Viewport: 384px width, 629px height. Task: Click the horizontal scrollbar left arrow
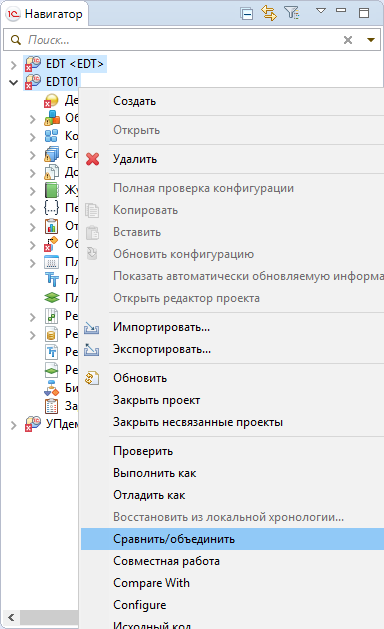click(11, 617)
